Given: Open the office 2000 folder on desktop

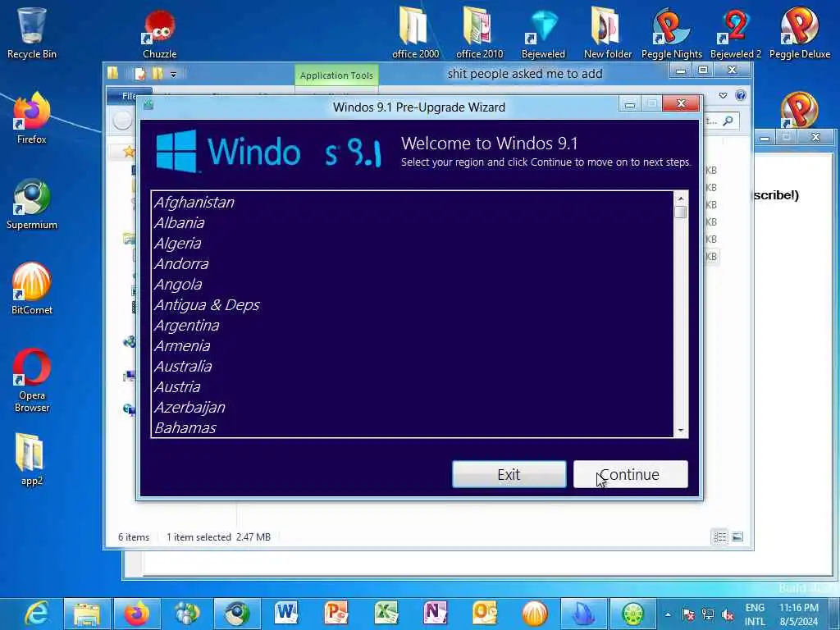Looking at the screenshot, I should coord(415,33).
